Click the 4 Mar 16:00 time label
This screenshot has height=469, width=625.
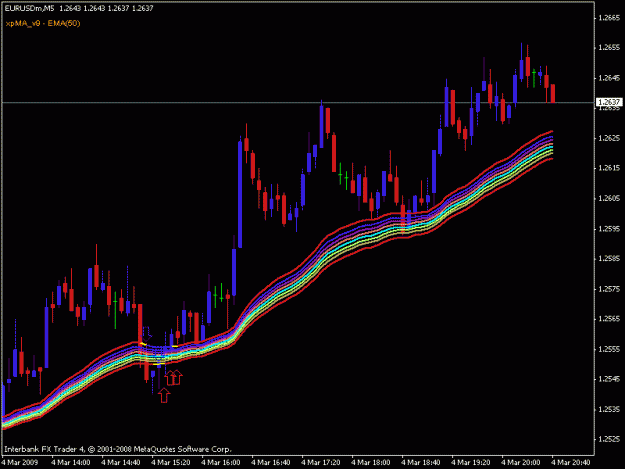pyautogui.click(x=220, y=462)
